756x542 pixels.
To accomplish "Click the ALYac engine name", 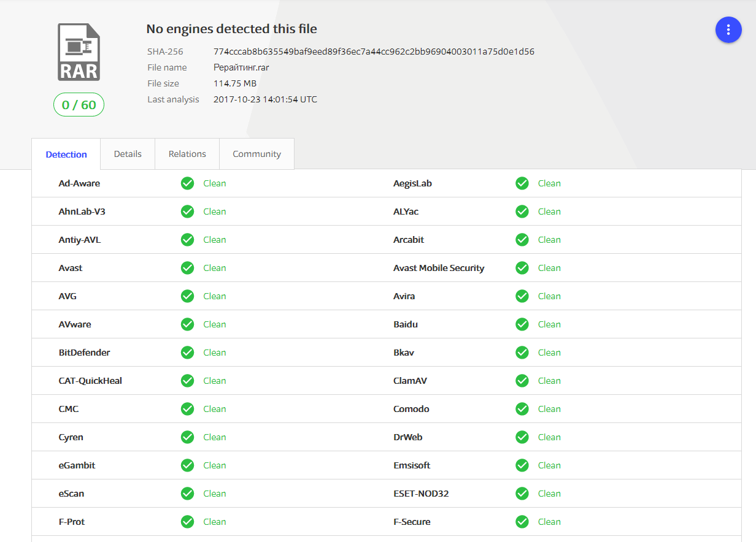I will (x=406, y=212).
